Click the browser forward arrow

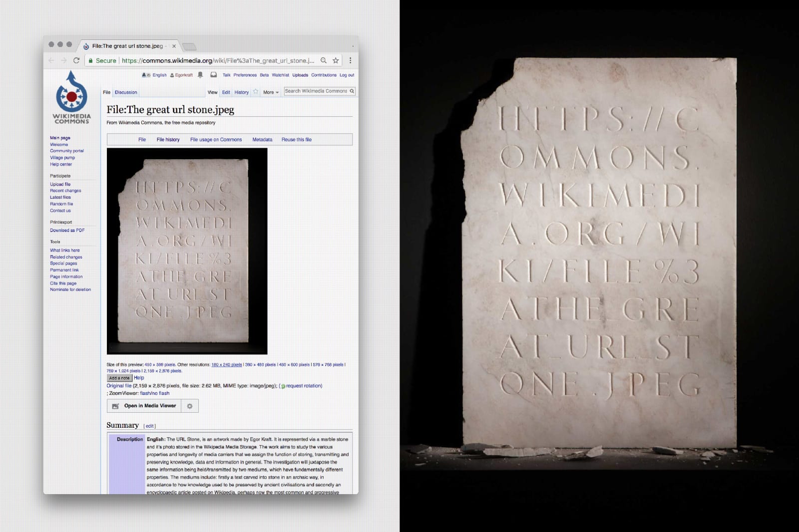click(x=63, y=60)
